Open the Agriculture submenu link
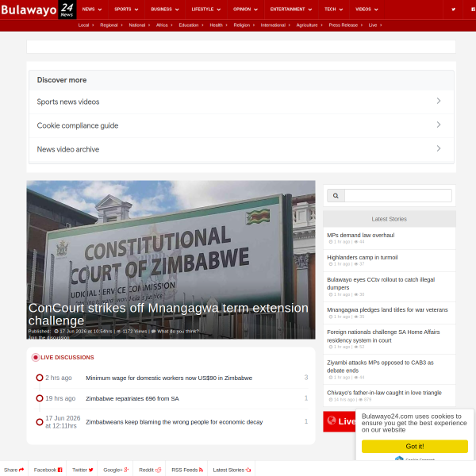Viewport: 476px width, 476px height. click(x=309, y=25)
